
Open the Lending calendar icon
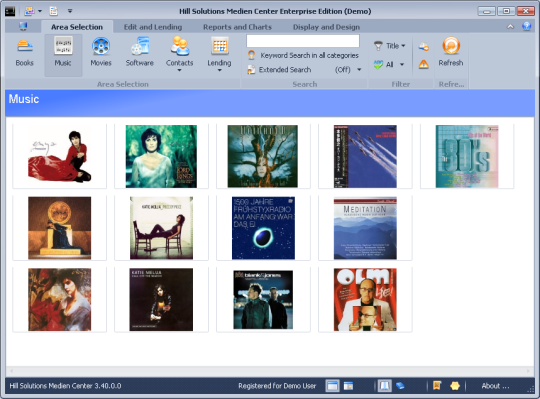tap(219, 46)
